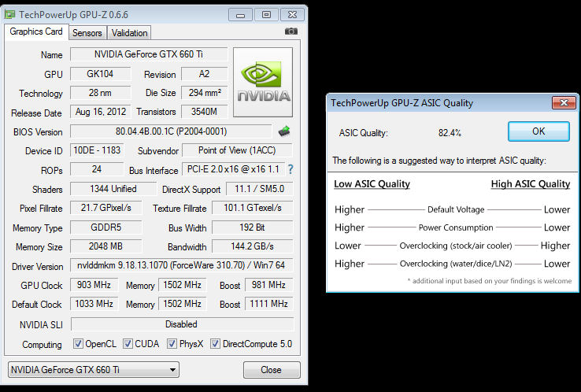The image size is (581, 392).
Task: Click the Bus Width field 192 Bit
Action: point(253,227)
